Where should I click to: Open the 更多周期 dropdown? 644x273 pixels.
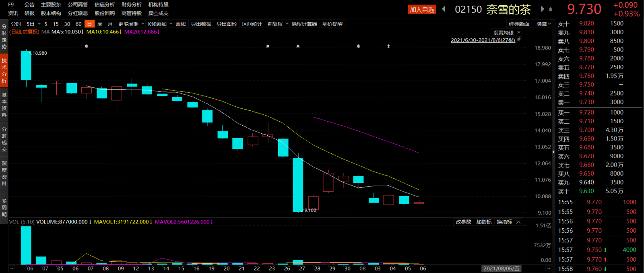coord(131,24)
